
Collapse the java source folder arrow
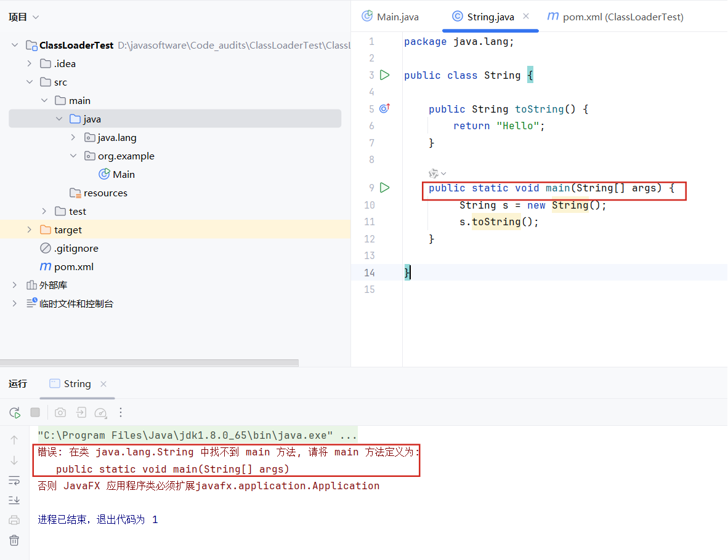[59, 119]
